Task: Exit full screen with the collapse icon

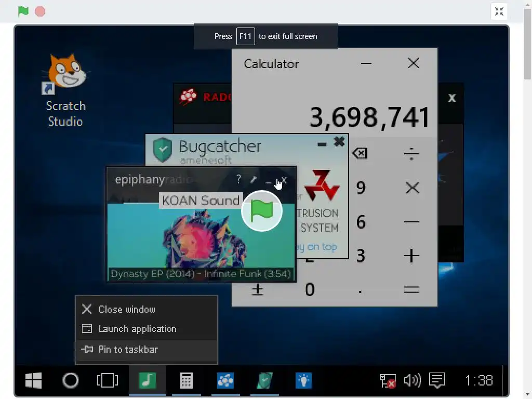Action: coord(499,11)
